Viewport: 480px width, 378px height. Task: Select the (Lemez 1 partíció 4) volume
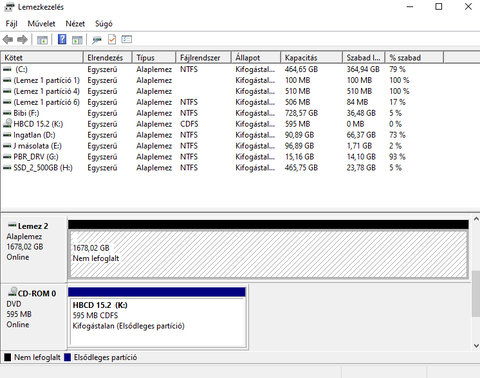click(47, 91)
